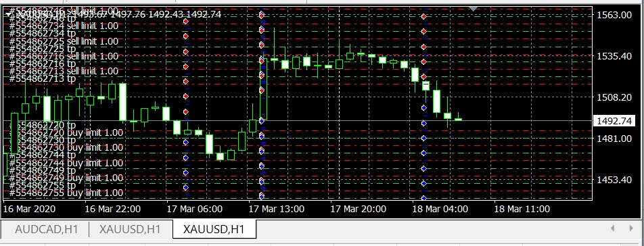Click the 1453.40 price scale value
This screenshot has height=246, width=644.
pos(614,180)
